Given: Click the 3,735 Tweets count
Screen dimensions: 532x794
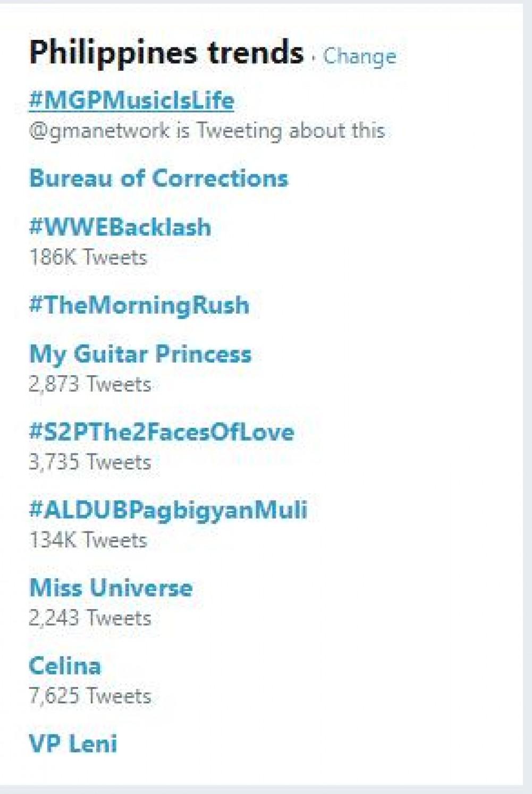Looking at the screenshot, I should pyautogui.click(x=90, y=462).
